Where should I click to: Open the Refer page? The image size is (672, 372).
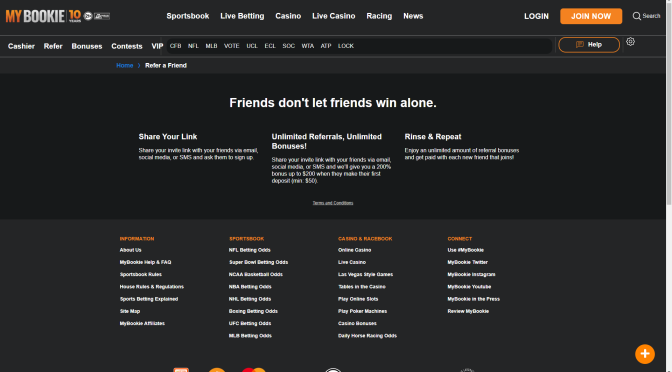[x=53, y=46]
